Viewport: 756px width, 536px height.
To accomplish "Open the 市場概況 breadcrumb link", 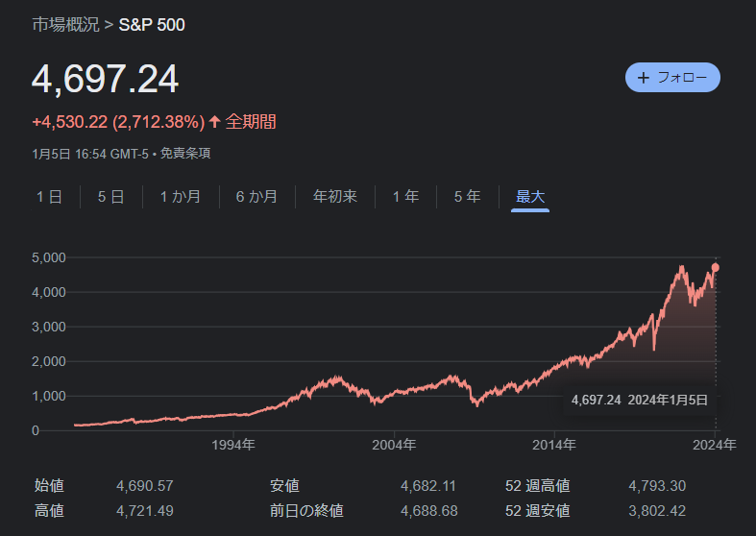I will [x=65, y=24].
